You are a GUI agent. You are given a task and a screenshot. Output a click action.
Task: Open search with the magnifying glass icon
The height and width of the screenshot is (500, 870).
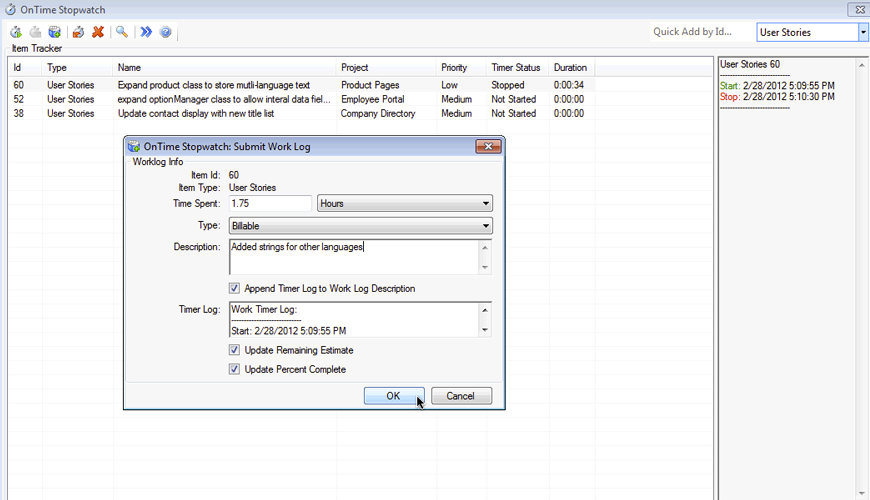pos(122,32)
